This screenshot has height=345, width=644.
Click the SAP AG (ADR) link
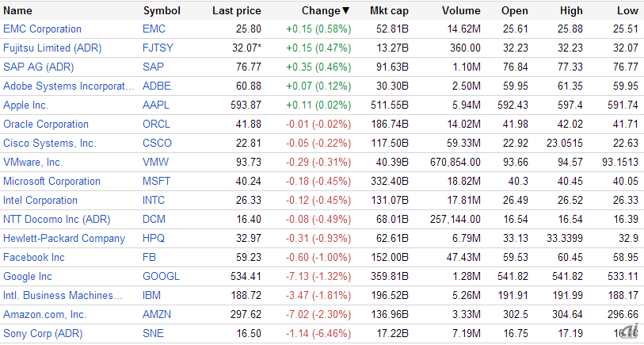pos(38,67)
